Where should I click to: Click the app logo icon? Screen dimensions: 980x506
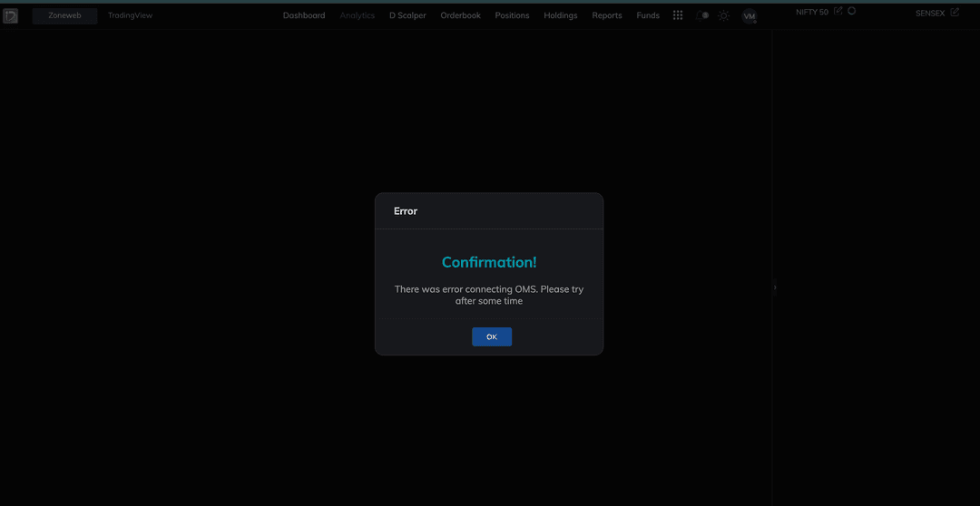pyautogui.click(x=11, y=15)
